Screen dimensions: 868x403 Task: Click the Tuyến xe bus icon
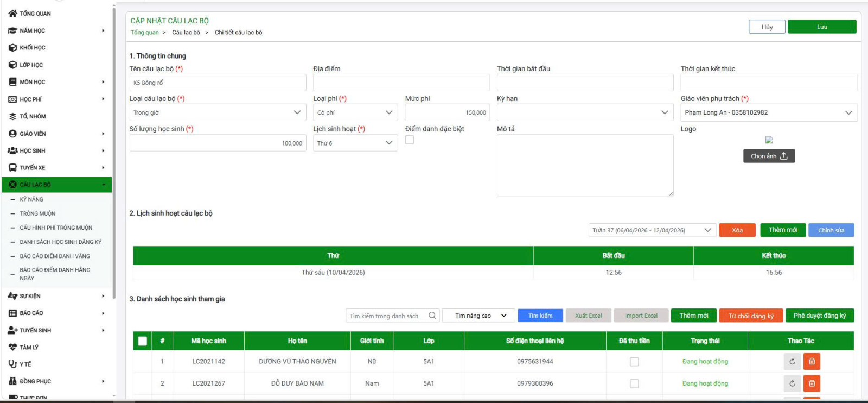12,168
